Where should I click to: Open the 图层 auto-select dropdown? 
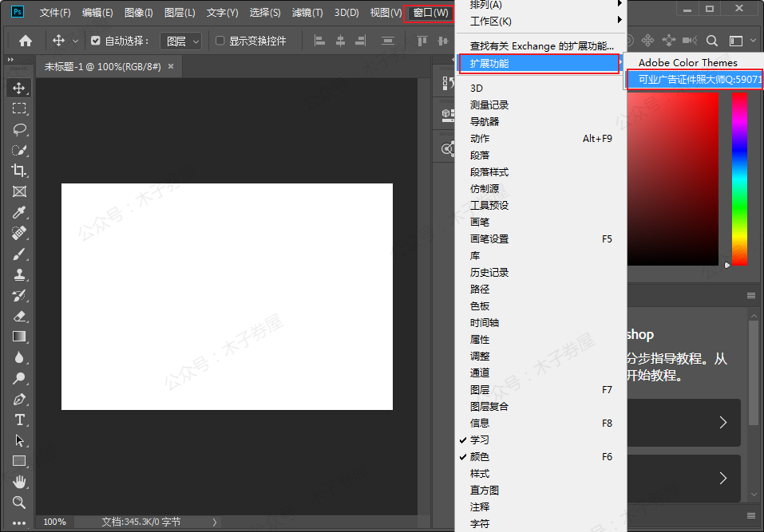click(x=180, y=41)
